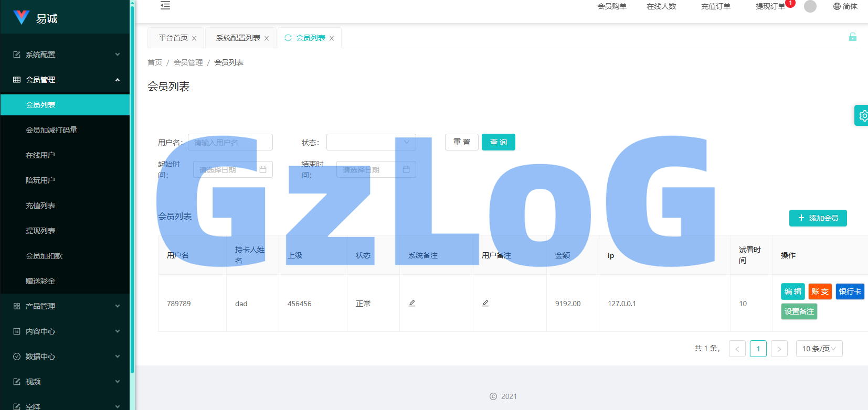Collapse the 会员管理 sidebar menu
868x410 pixels.
point(65,80)
